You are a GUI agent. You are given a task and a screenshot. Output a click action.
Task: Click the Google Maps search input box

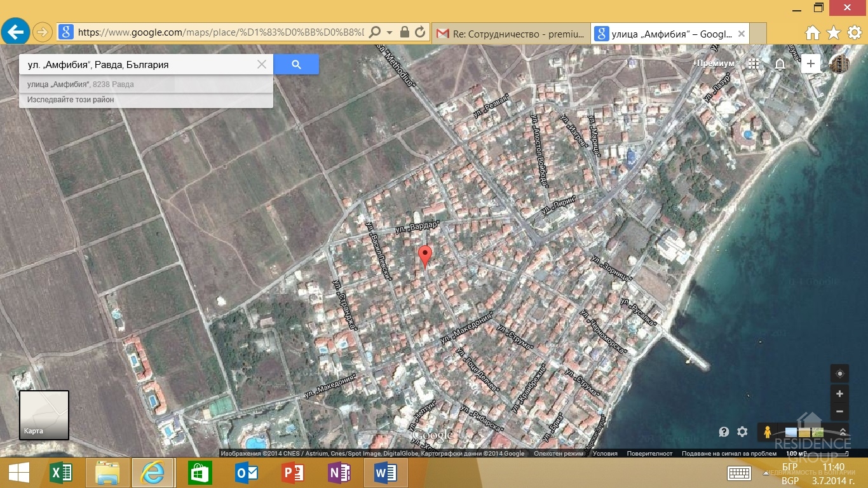(138, 64)
